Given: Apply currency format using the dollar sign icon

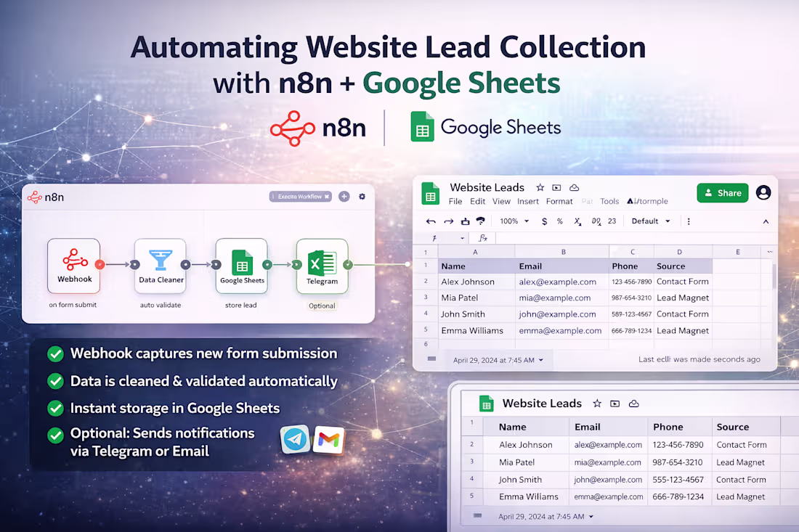Looking at the screenshot, I should click(545, 221).
